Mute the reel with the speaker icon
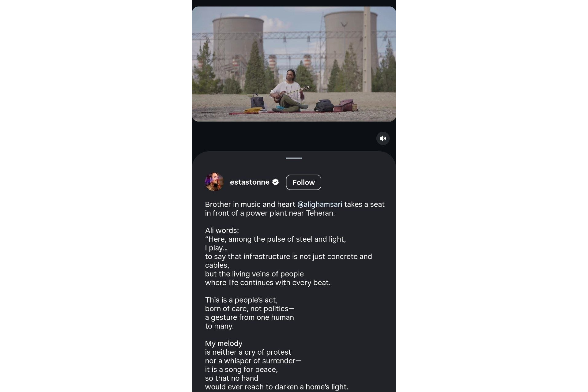This screenshot has height=392, width=588. 383,138
